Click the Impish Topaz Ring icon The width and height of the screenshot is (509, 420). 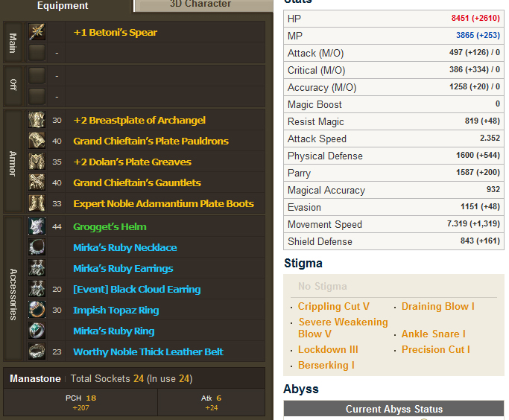click(37, 309)
